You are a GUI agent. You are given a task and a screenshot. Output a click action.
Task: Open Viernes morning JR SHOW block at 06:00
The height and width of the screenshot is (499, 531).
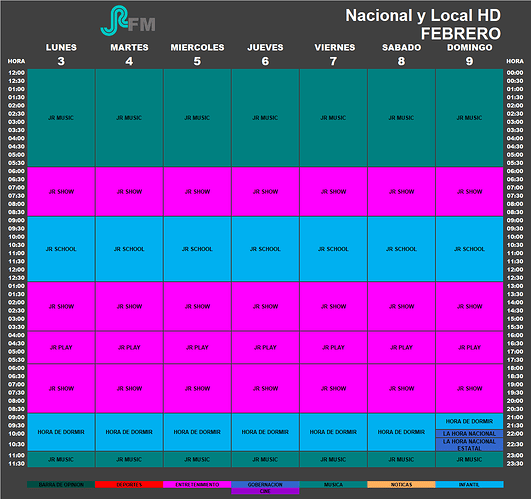tap(333, 192)
